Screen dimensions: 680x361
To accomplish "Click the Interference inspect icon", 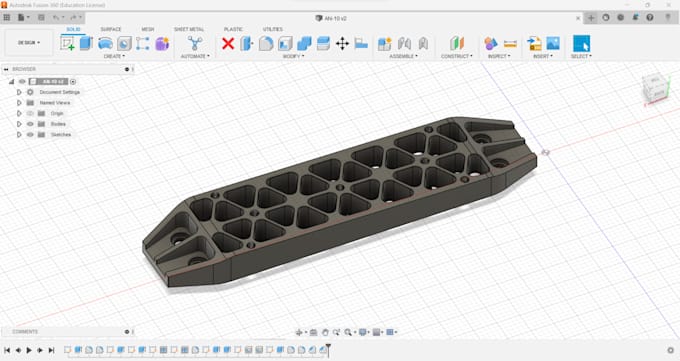I will point(491,43).
